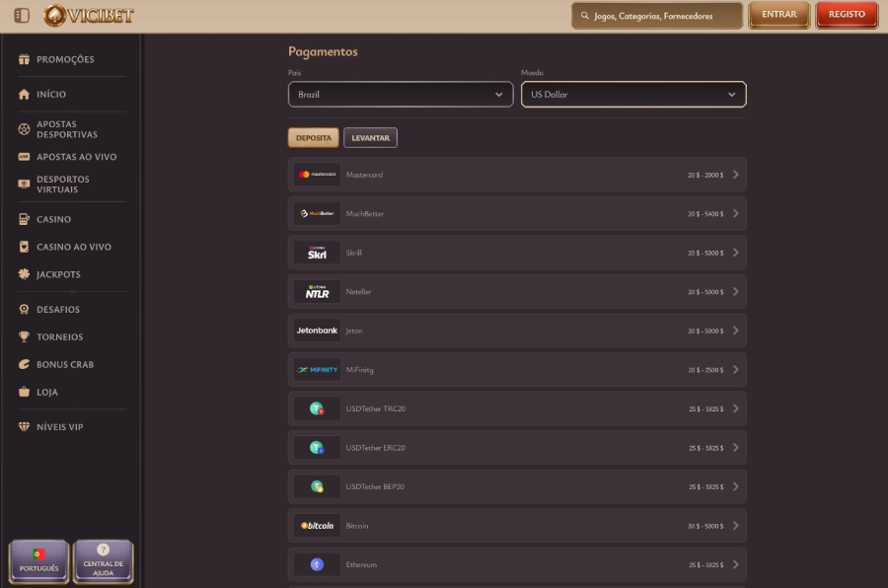This screenshot has width=888, height=588.
Task: Click the Níveis VIP diamond icon
Action: pos(24,426)
